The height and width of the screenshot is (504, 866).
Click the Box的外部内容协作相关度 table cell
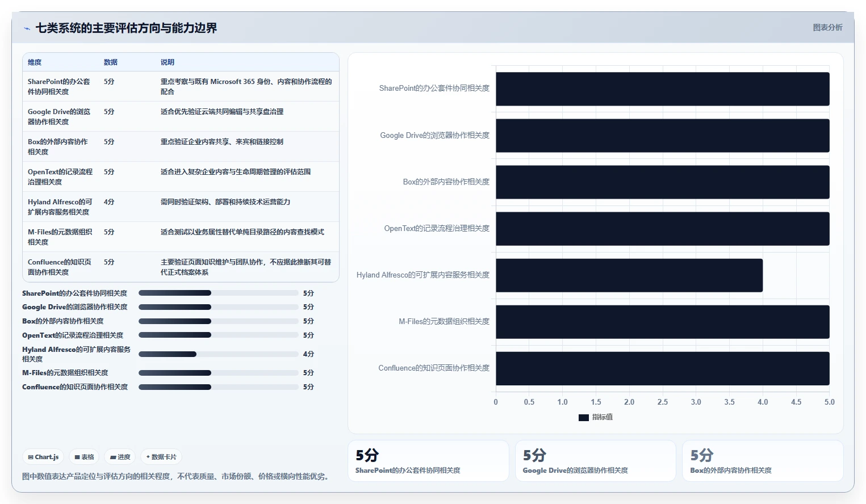59,146
